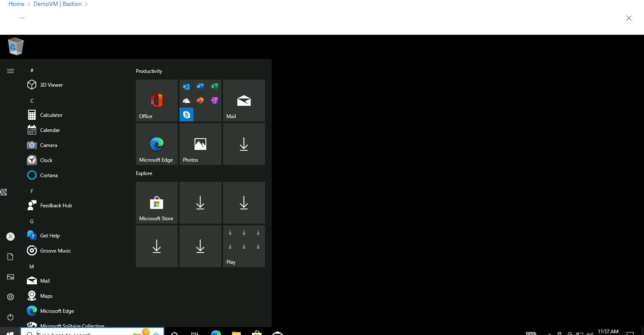The width and height of the screenshot is (644, 335).
Task: Open the Photos tile
Action: click(x=200, y=144)
